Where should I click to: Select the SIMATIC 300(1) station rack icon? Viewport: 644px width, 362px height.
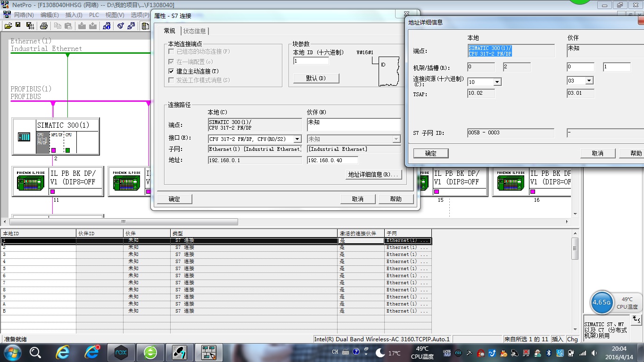point(24,137)
